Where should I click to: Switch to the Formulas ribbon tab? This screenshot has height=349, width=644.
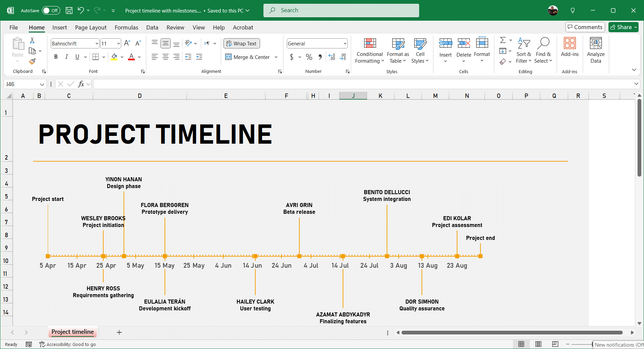pos(126,27)
